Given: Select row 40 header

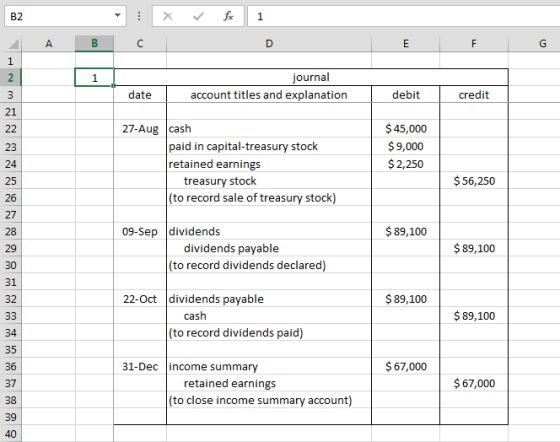Looking at the screenshot, I should (10, 434).
